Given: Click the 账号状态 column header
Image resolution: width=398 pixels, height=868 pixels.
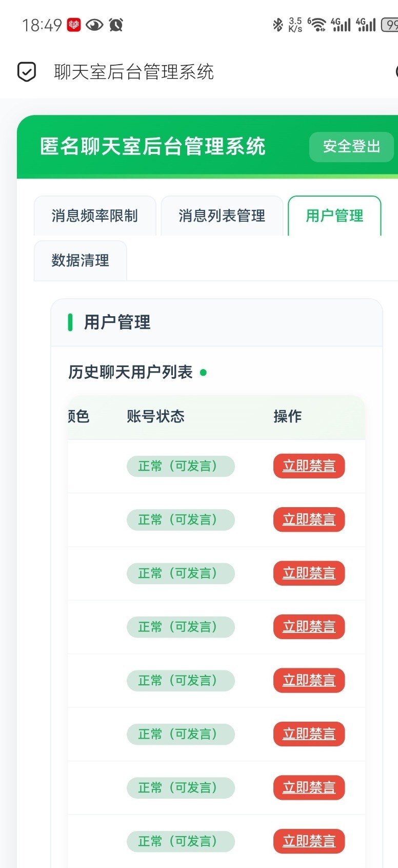Looking at the screenshot, I should [x=155, y=416].
